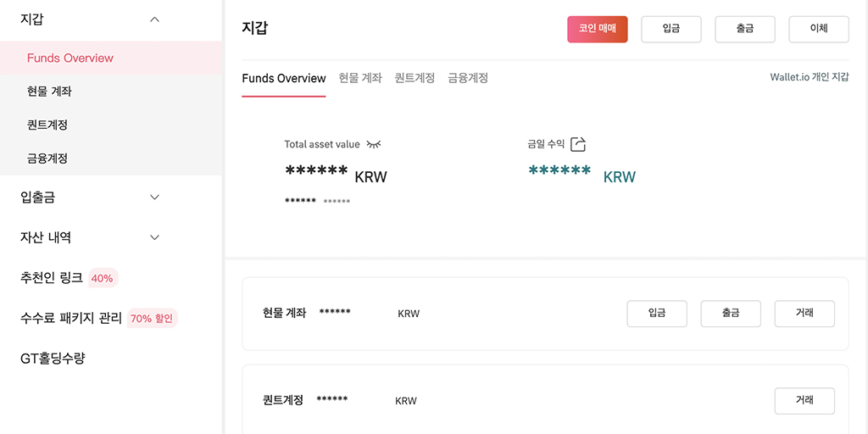The height and width of the screenshot is (434, 868).
Task: Expand the 자산 내역 sidebar menu
Action: [x=154, y=237]
